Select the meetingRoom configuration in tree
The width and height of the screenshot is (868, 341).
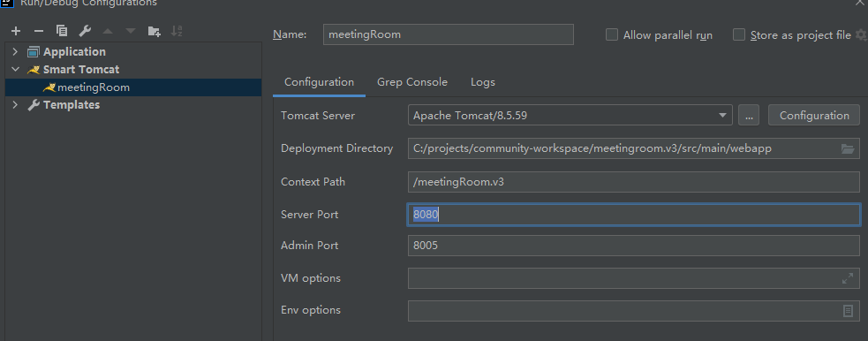click(132, 87)
